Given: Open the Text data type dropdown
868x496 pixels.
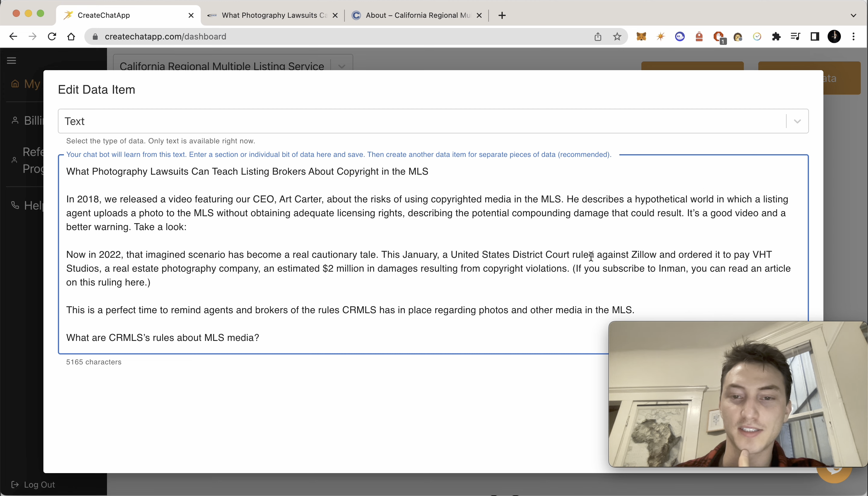Looking at the screenshot, I should click(433, 121).
